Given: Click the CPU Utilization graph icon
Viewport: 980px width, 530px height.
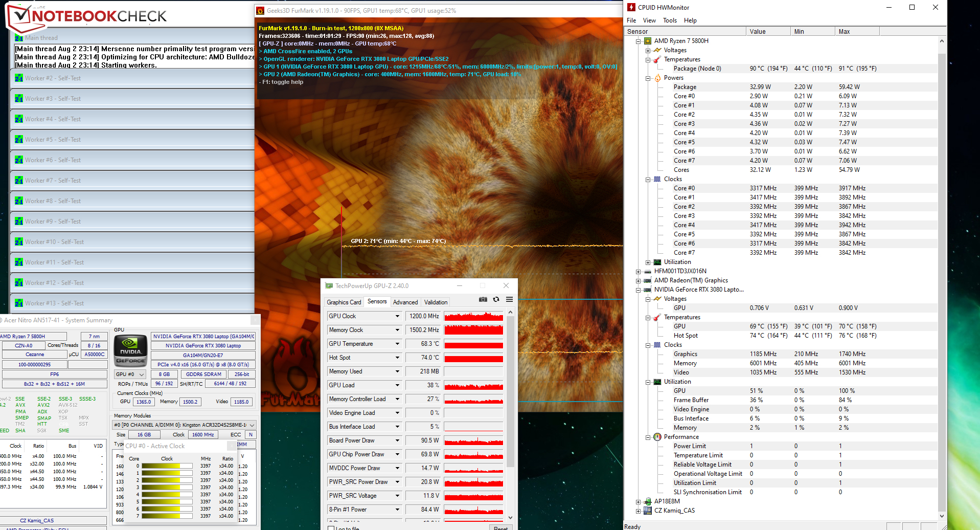Looking at the screenshot, I should click(x=657, y=262).
